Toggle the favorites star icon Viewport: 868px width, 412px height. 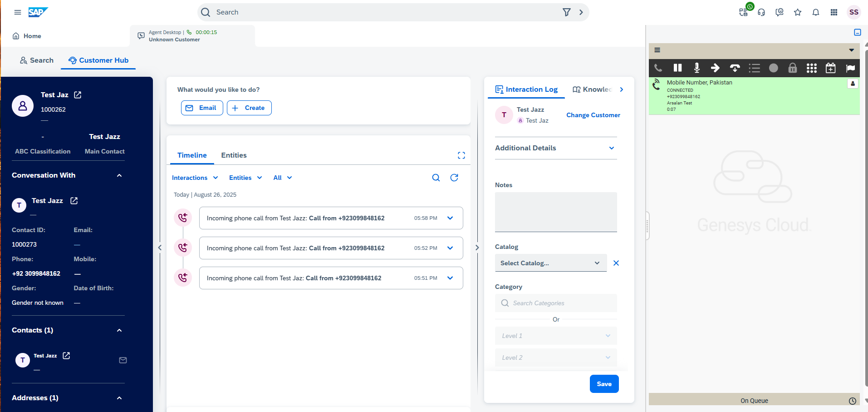797,12
